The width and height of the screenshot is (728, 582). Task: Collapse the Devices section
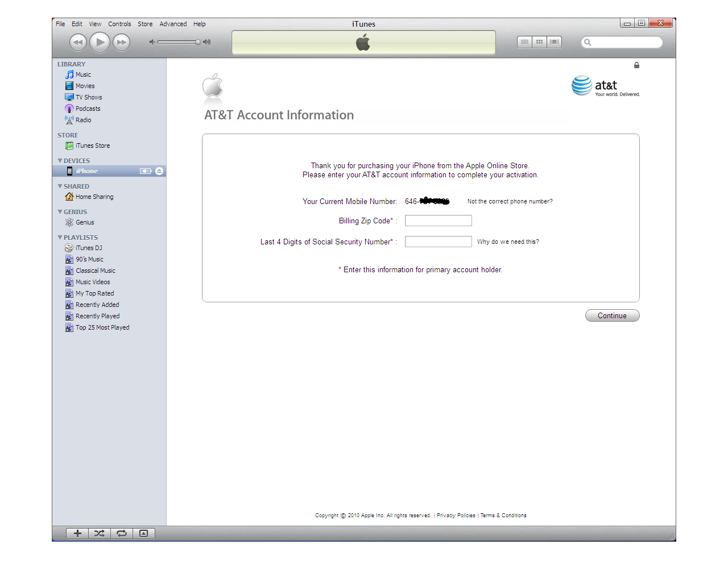pyautogui.click(x=60, y=161)
